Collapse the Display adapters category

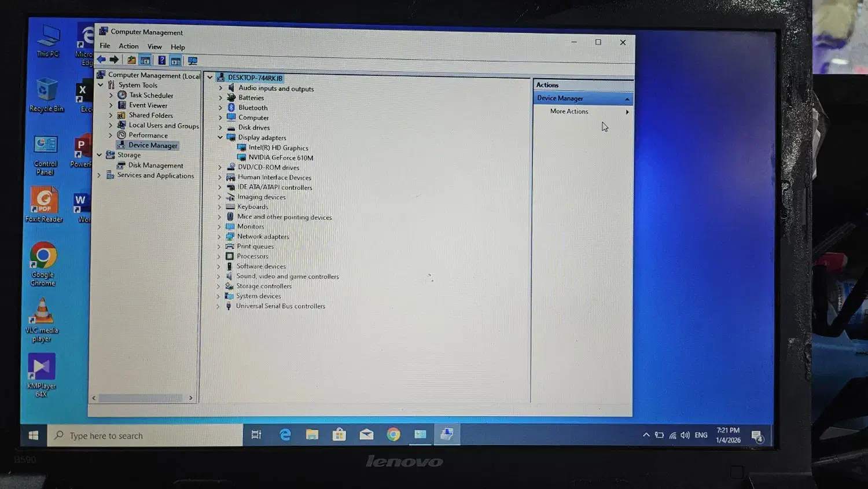pyautogui.click(x=220, y=137)
